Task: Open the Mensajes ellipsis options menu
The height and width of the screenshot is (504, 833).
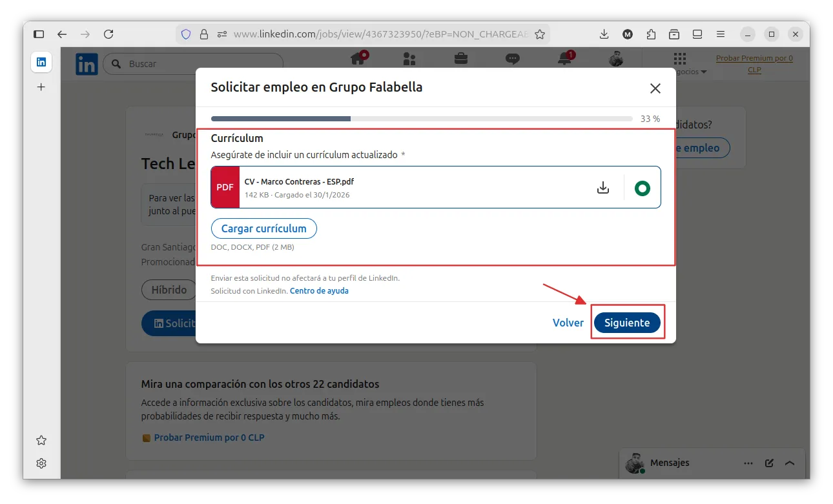Action: pyautogui.click(x=748, y=463)
